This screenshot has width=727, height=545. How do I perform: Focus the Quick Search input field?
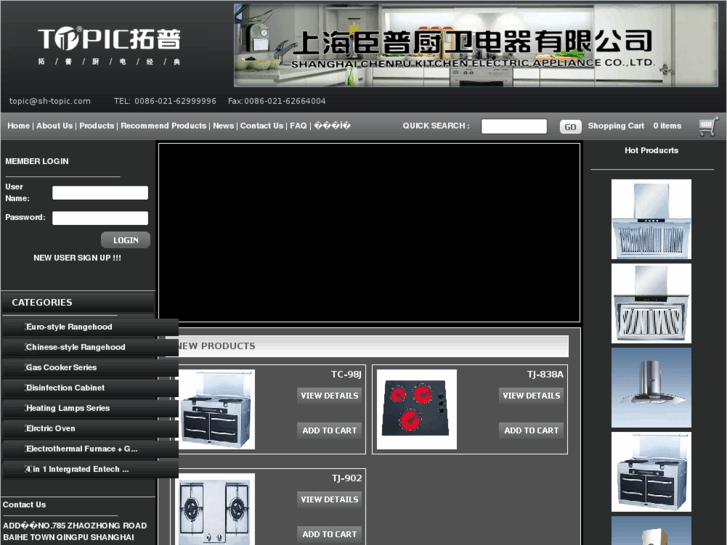coord(514,126)
